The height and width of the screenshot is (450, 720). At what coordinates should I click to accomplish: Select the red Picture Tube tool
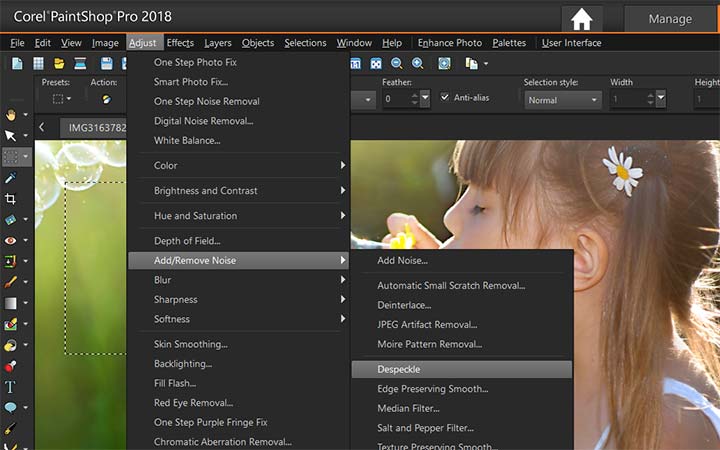tap(11, 366)
